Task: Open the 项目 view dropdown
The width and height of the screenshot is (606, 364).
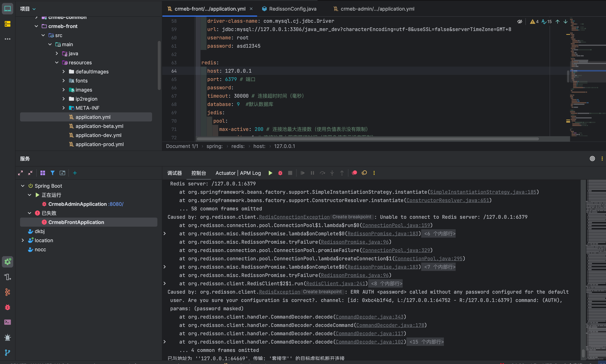Action: (28, 9)
